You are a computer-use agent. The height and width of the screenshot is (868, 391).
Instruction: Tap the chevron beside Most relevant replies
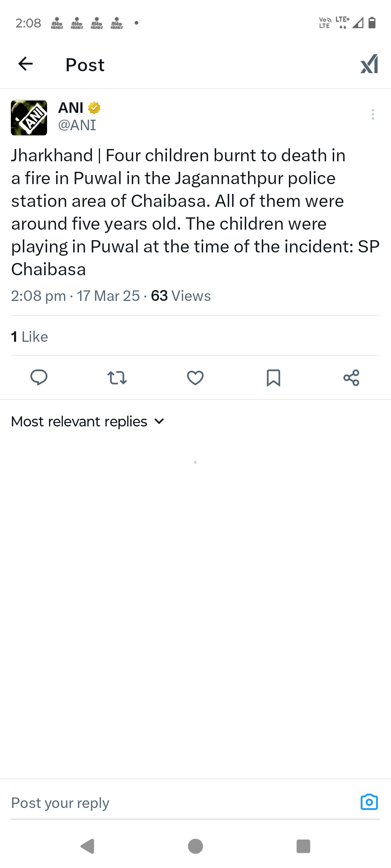pyautogui.click(x=159, y=421)
